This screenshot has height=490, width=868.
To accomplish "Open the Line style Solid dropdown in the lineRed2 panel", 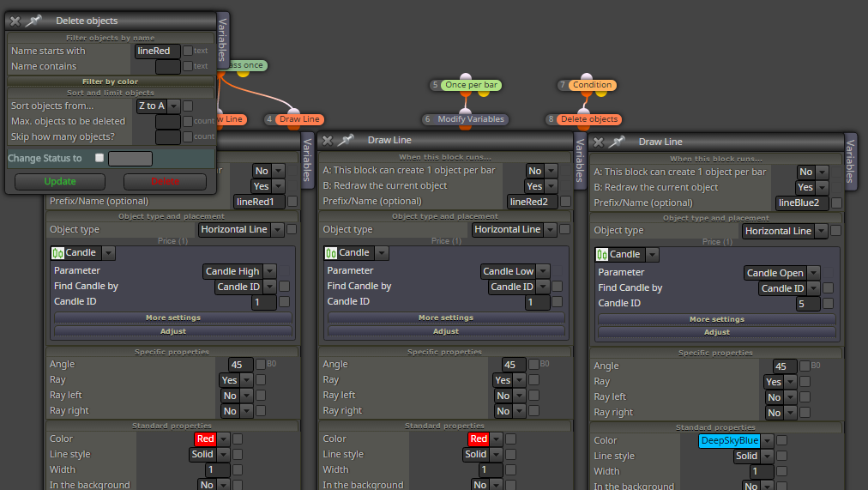I will [485, 455].
